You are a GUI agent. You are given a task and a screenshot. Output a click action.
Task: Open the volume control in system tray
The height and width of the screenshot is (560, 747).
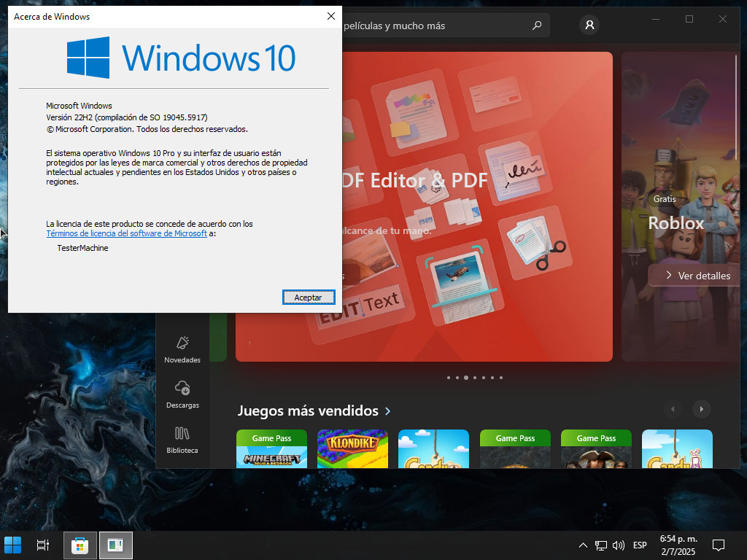click(x=619, y=545)
